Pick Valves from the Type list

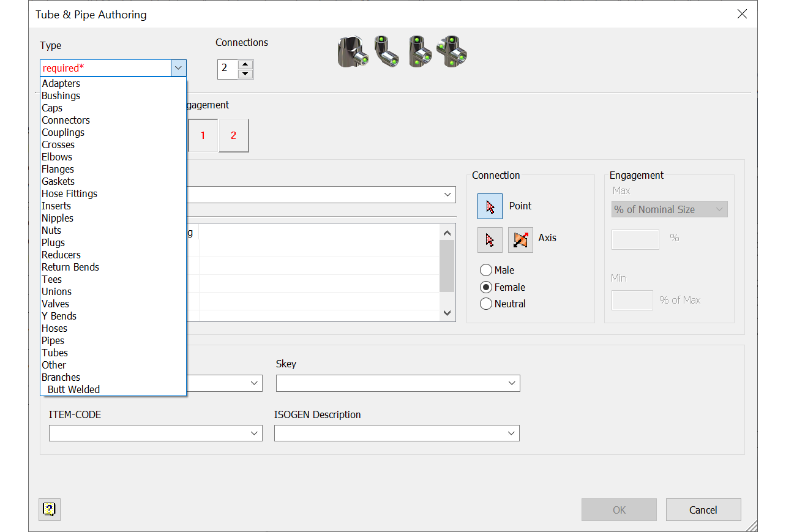tap(113, 304)
